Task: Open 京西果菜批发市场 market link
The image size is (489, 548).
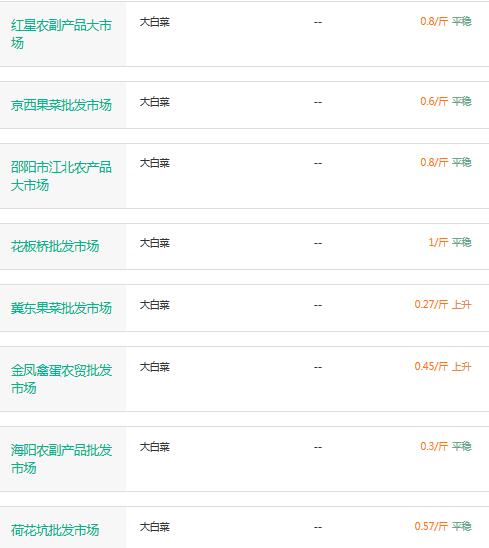Action: tap(61, 105)
